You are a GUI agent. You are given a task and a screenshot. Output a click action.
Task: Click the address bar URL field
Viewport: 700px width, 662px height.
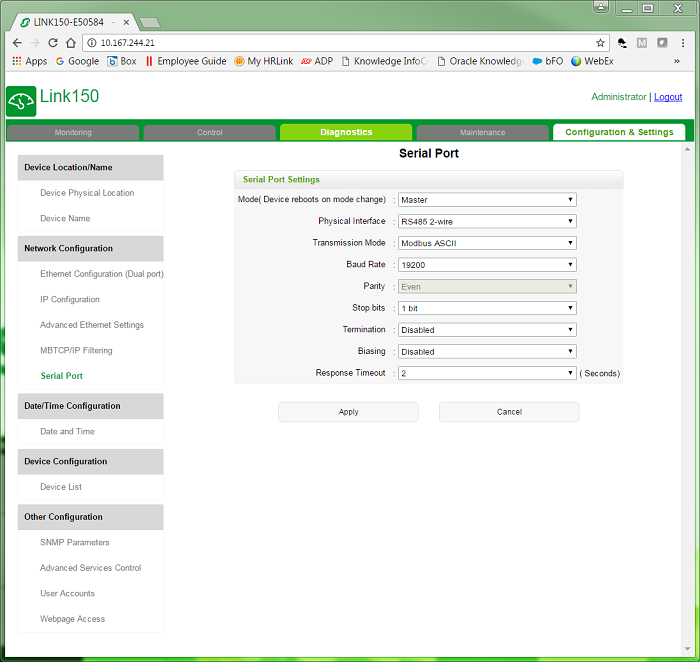click(x=344, y=43)
